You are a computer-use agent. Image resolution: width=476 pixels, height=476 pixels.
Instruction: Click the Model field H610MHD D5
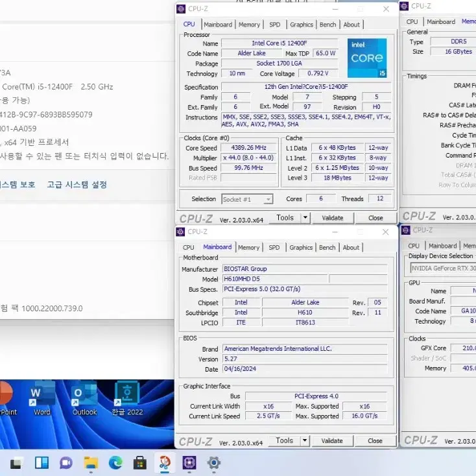click(275, 279)
